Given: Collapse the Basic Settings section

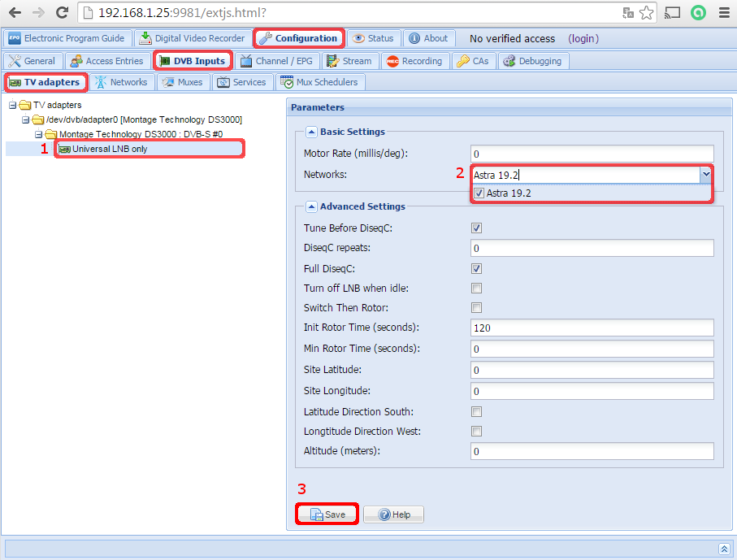Looking at the screenshot, I should tap(311, 132).
